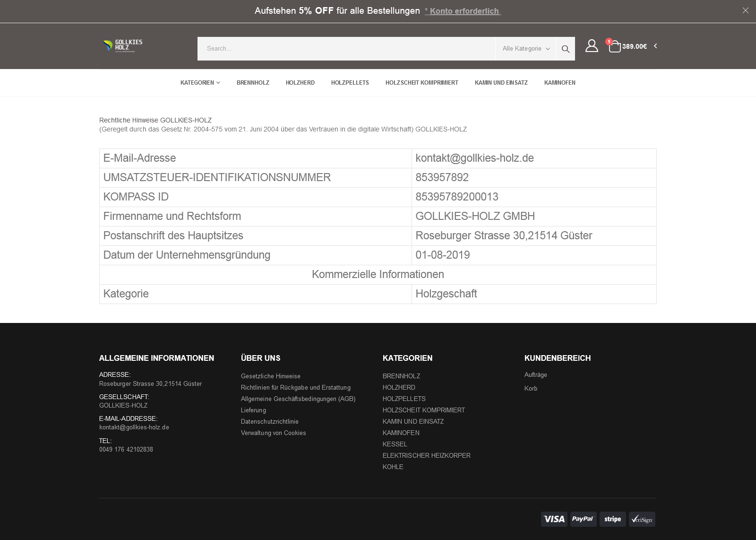
Task: Open Korb in Kundenbereich
Action: click(x=531, y=389)
